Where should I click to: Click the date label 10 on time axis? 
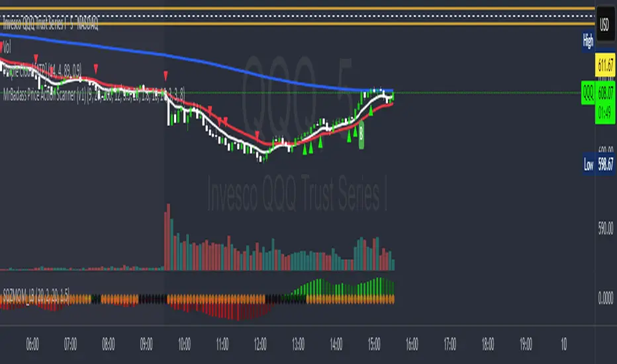[x=564, y=344]
